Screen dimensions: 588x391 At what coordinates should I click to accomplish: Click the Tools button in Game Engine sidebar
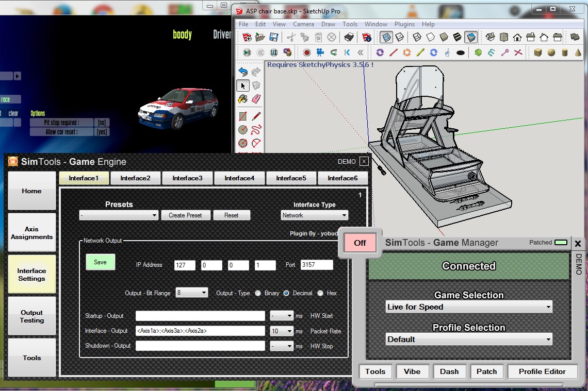coord(32,358)
